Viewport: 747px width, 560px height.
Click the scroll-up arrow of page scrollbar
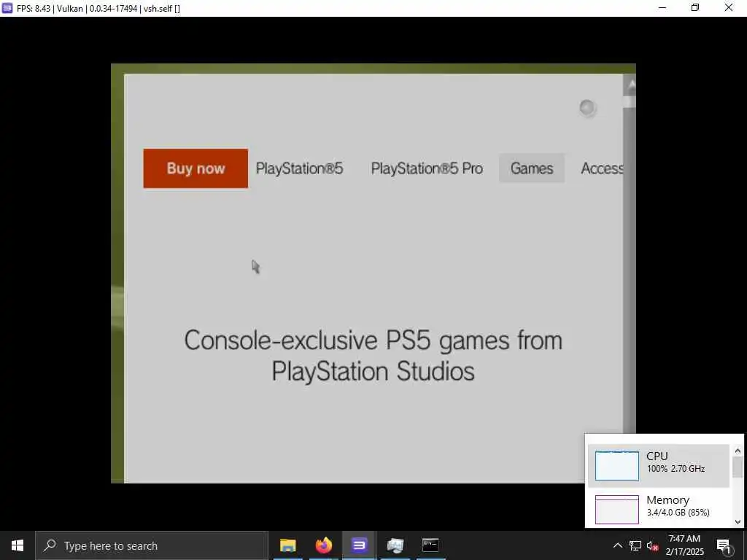(x=631, y=85)
